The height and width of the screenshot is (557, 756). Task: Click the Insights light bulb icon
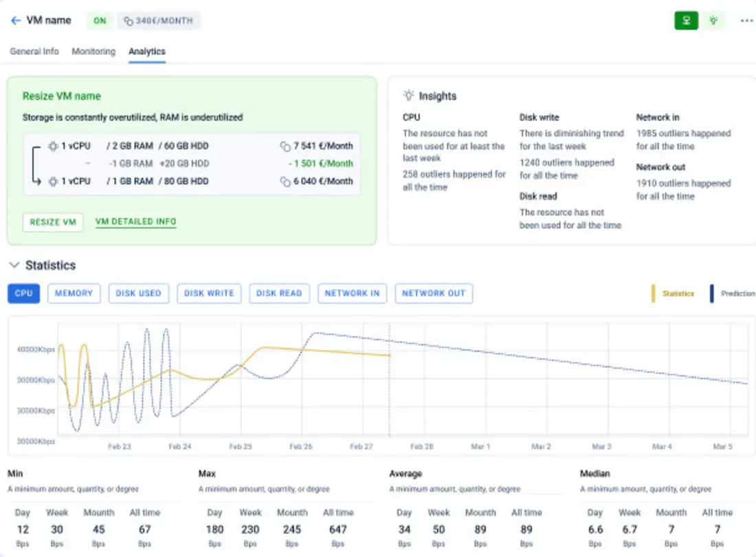409,96
